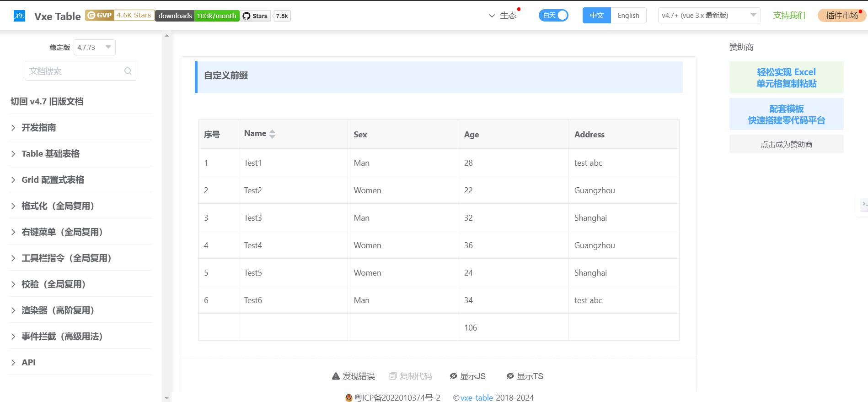Click the search magnifier icon
Screen dimensions: 868x402
[128, 71]
